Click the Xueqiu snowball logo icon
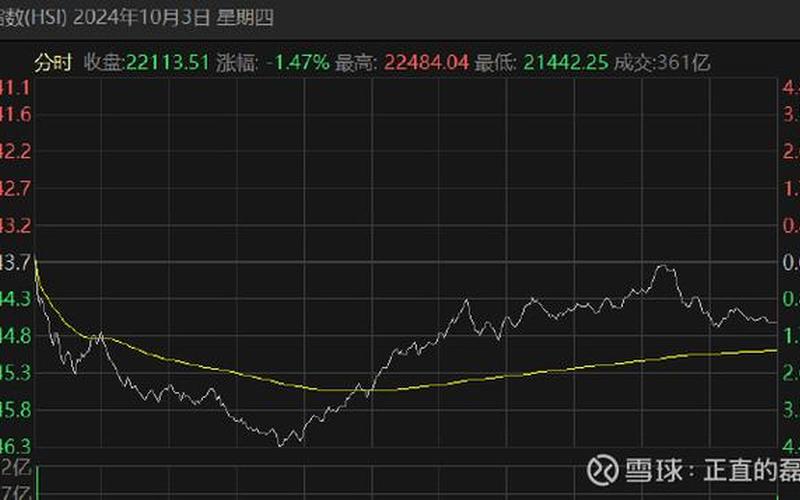The image size is (800, 500). click(603, 470)
